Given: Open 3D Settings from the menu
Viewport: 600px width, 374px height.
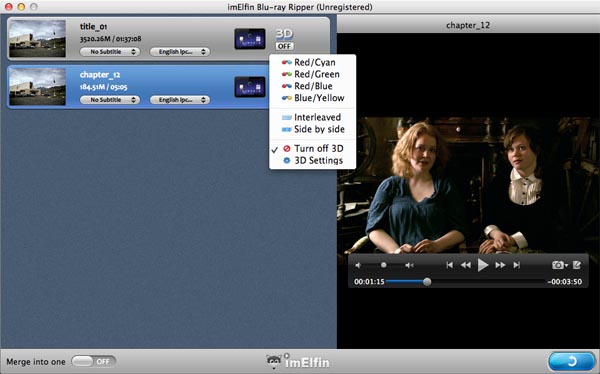Looking at the screenshot, I should click(x=312, y=160).
